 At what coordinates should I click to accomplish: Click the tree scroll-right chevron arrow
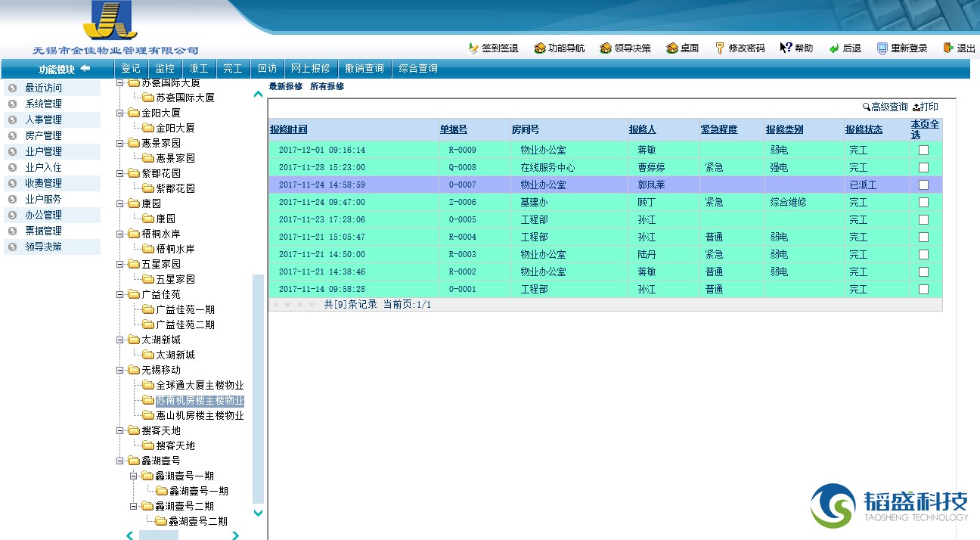[235, 535]
